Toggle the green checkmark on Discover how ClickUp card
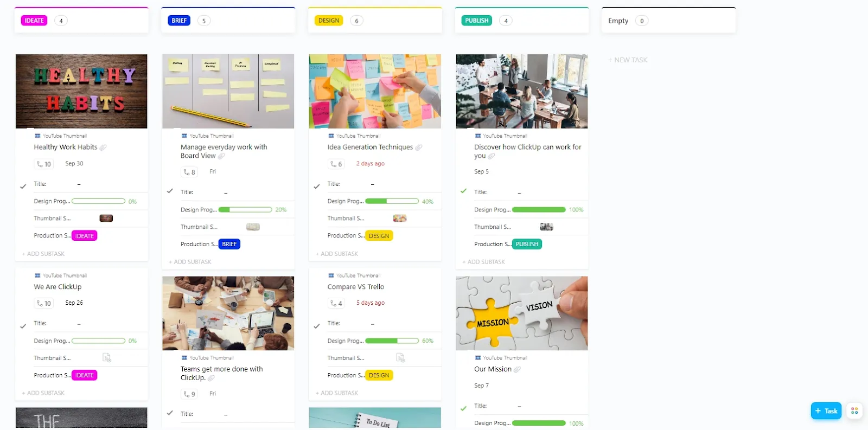Viewport: 868px width, 430px height. 463,191
